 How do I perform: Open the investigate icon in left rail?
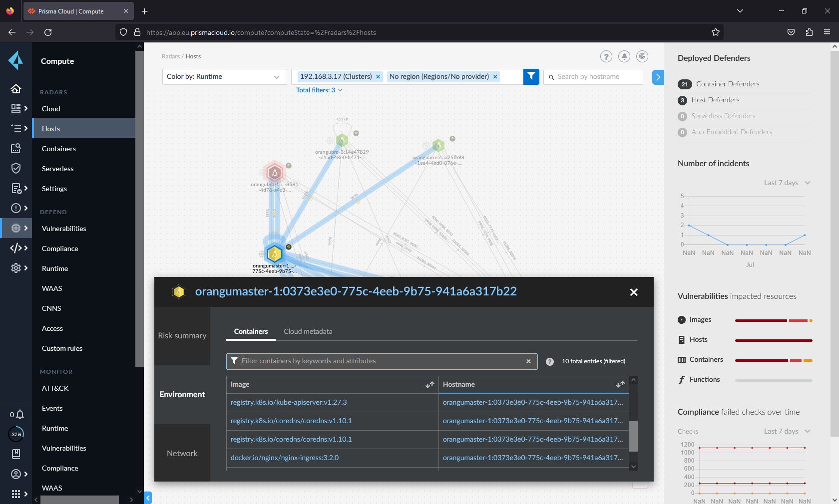(x=16, y=148)
